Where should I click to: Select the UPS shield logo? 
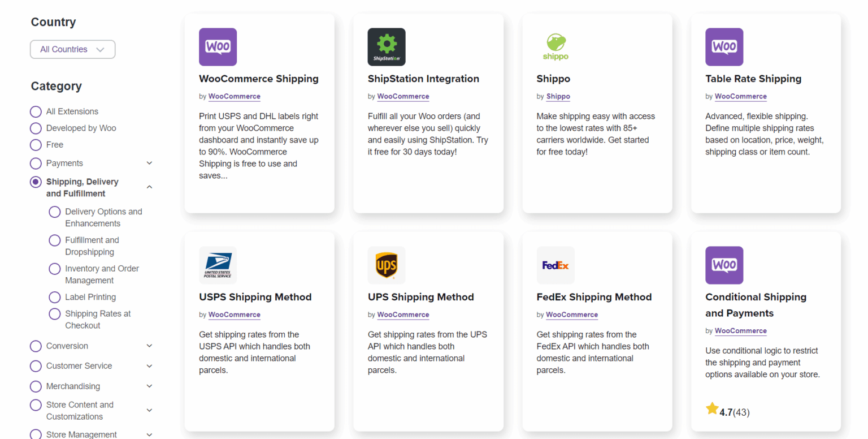(387, 265)
